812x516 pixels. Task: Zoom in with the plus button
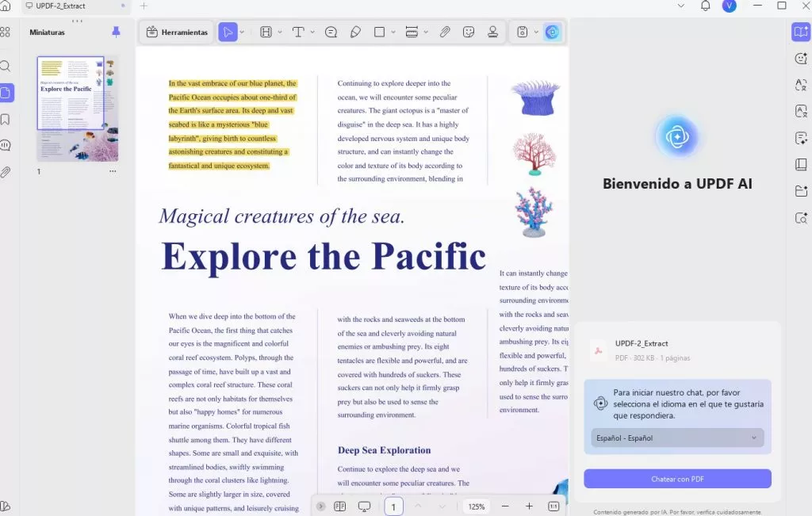529,506
